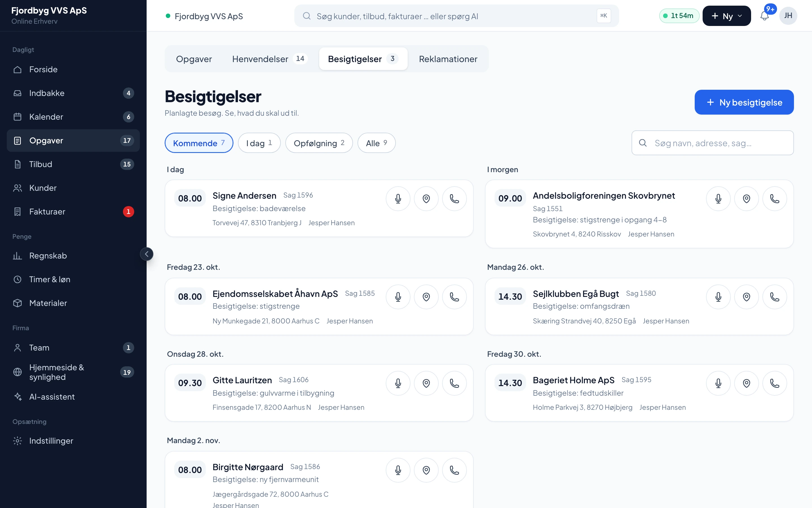Screen dimensions: 812x508
Task: Open Birgitte Nørgaard visit card title
Action: click(x=248, y=467)
